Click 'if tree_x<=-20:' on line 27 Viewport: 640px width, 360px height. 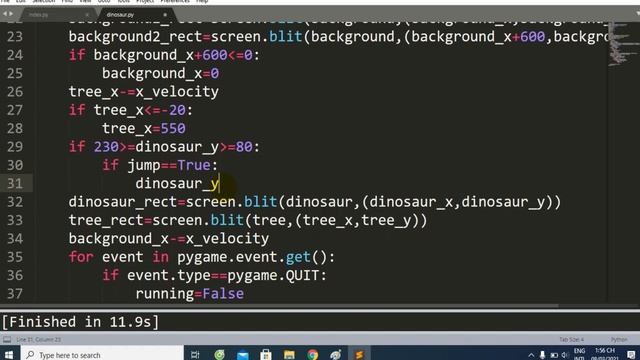[x=131, y=110]
